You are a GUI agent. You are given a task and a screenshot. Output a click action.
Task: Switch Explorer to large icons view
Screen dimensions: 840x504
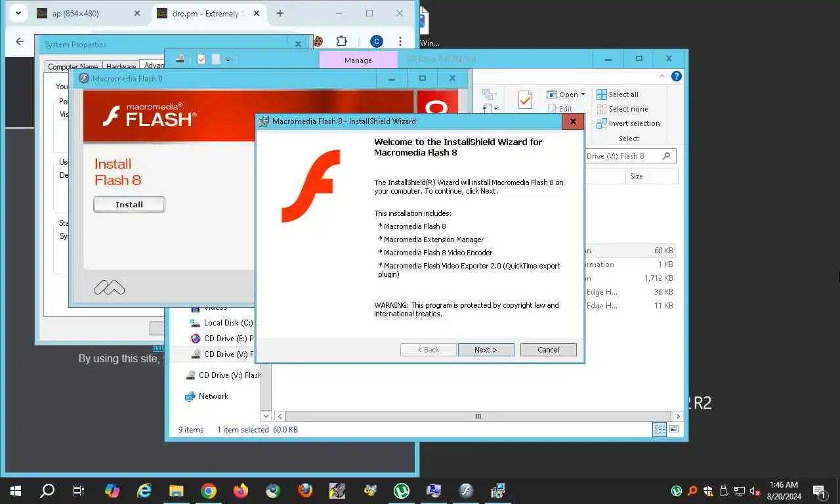click(673, 429)
